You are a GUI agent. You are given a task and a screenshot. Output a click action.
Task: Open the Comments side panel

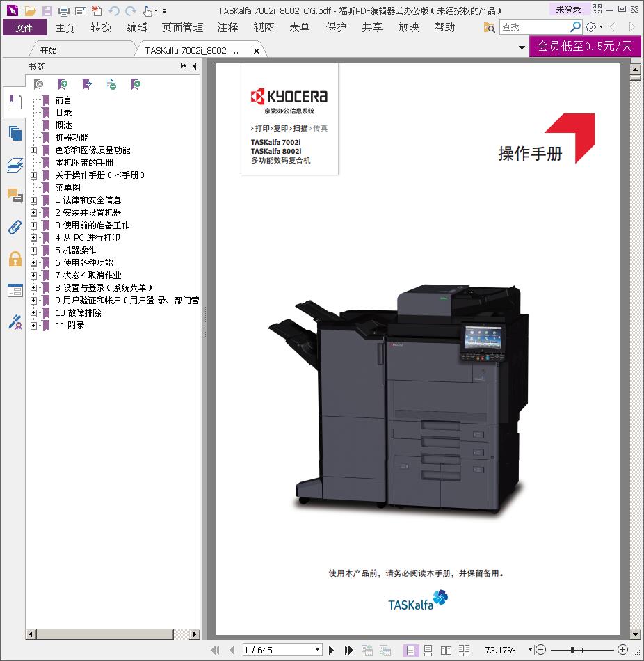pyautogui.click(x=15, y=196)
